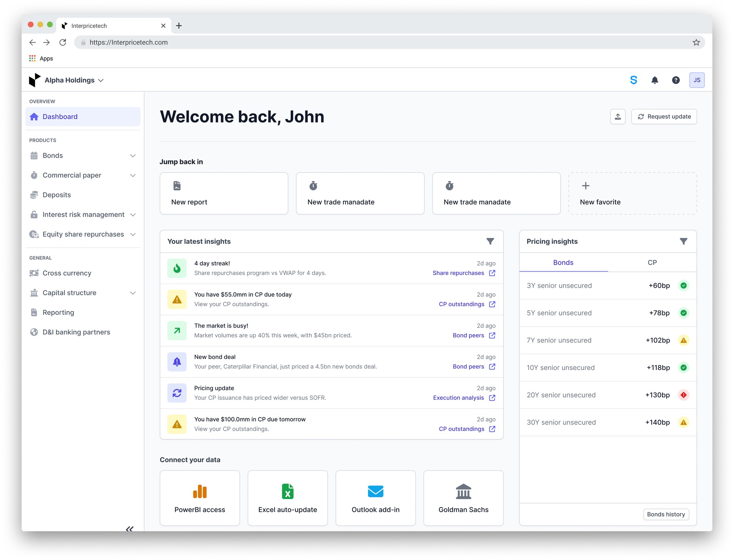Viewport: 734px width, 560px height.
Task: Open the help question mark icon
Action: point(676,80)
